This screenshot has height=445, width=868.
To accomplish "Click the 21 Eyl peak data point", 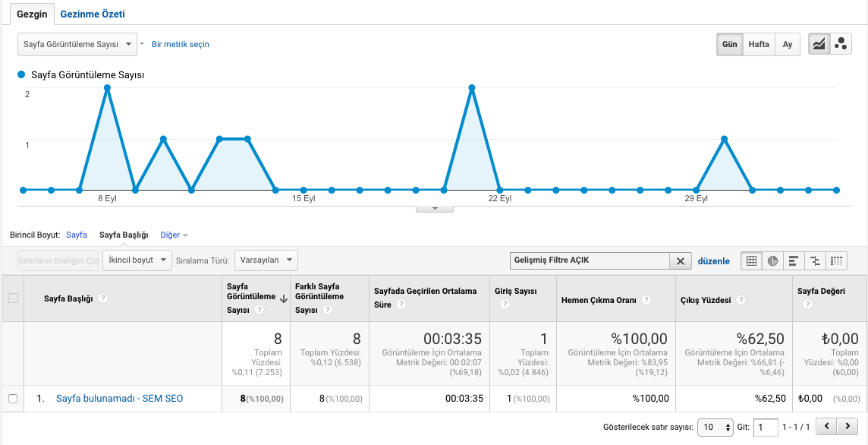I will coord(472,87).
